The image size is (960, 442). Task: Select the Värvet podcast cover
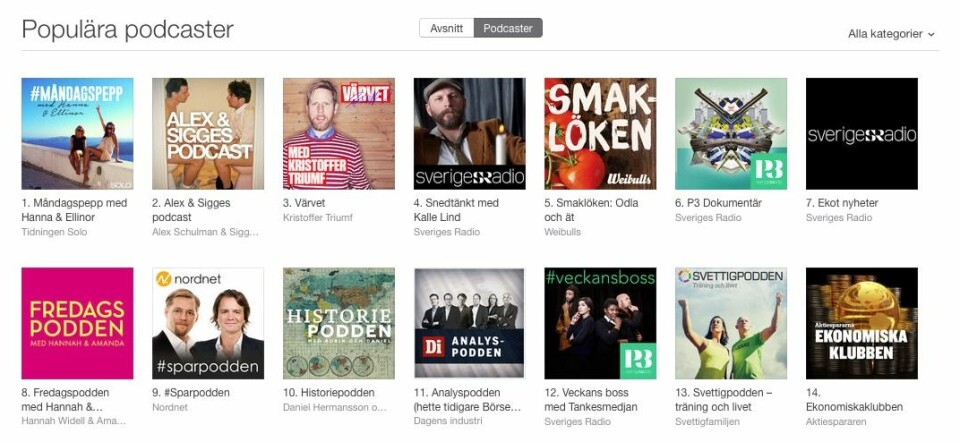pyautogui.click(x=339, y=134)
